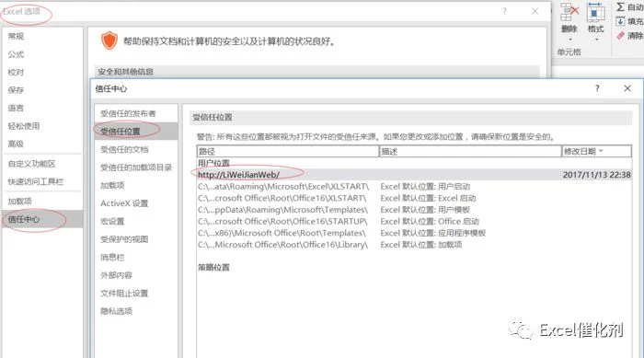Open 宏设置 in Trust Center
This screenshot has width=644, height=358.
[136, 222]
